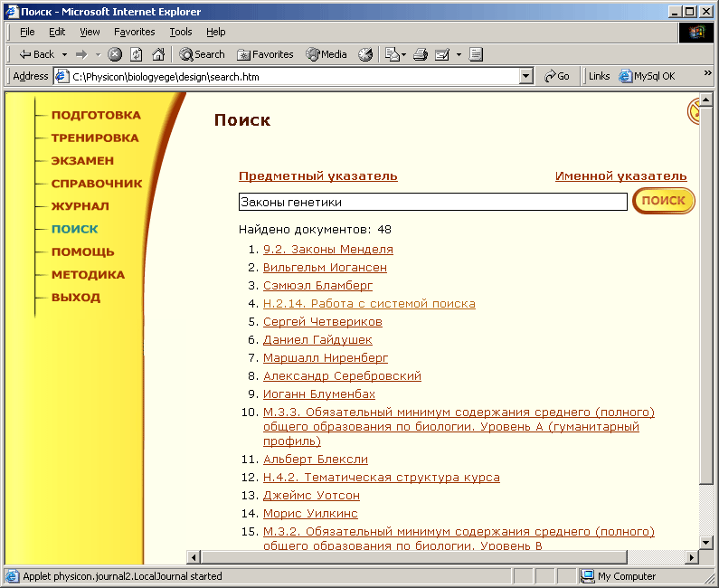
Task: Print the page using printer icon
Action: click(x=421, y=54)
